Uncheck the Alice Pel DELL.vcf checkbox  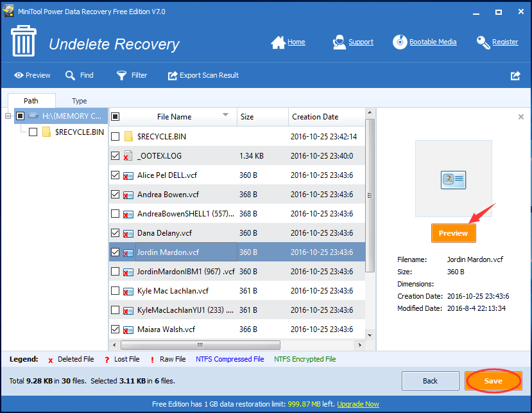pos(116,175)
